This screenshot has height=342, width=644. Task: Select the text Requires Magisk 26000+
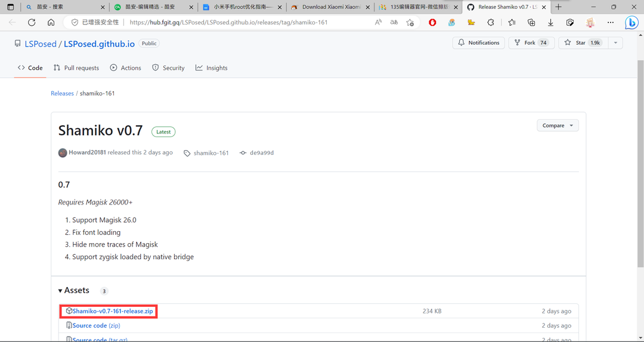(95, 203)
